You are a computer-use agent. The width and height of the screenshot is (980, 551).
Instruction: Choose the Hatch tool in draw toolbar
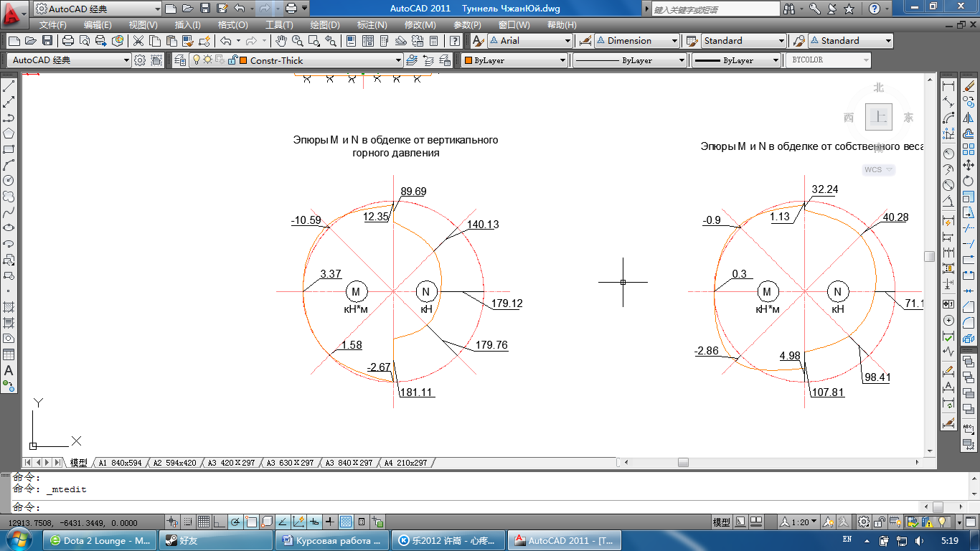pos(9,307)
